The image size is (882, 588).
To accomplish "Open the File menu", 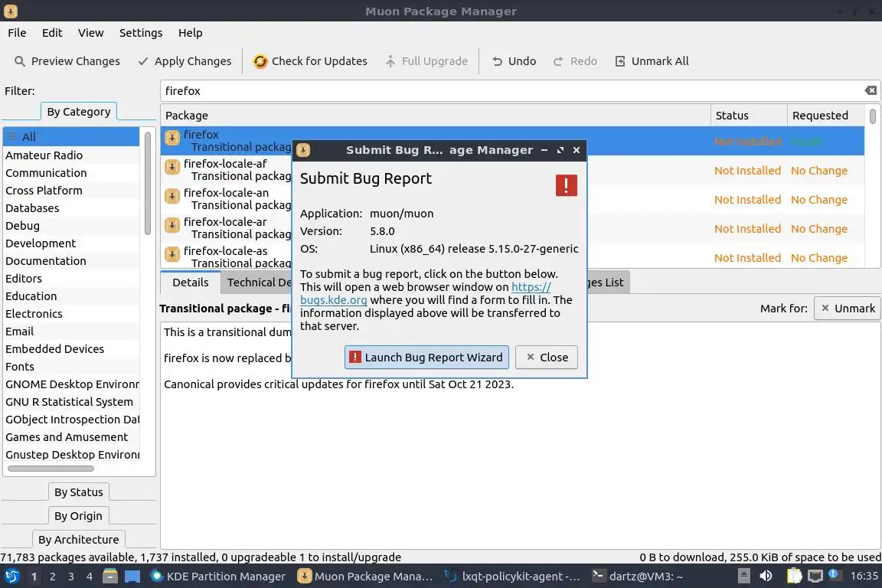I will click(x=17, y=33).
